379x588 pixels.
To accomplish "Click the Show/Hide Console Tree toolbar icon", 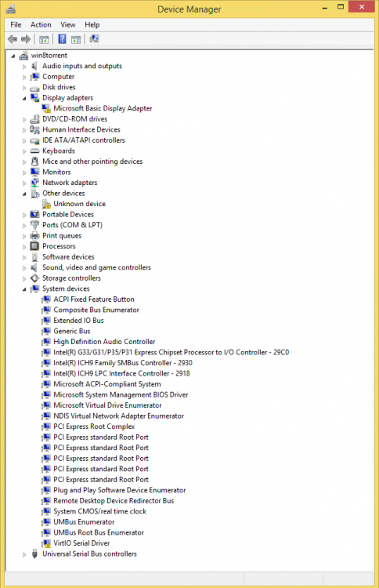I will 44,39.
